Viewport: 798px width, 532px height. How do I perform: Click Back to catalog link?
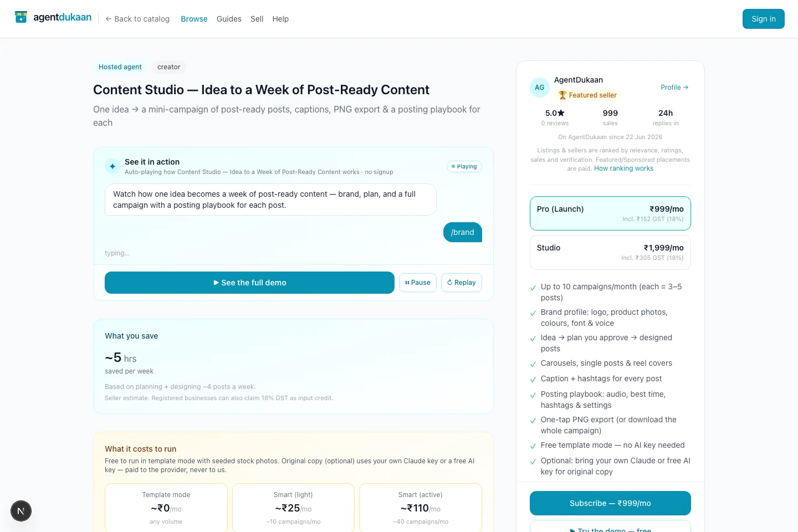(137, 19)
